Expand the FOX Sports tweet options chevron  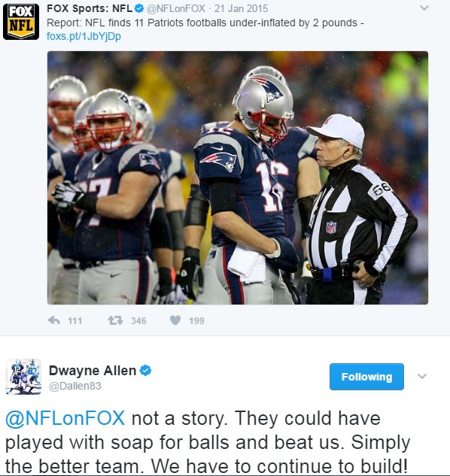coord(424,8)
